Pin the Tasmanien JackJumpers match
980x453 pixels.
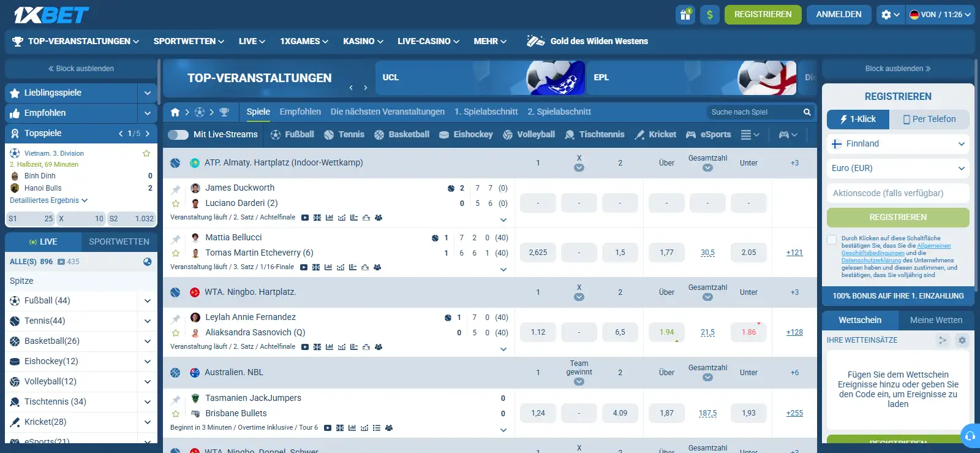pyautogui.click(x=176, y=399)
